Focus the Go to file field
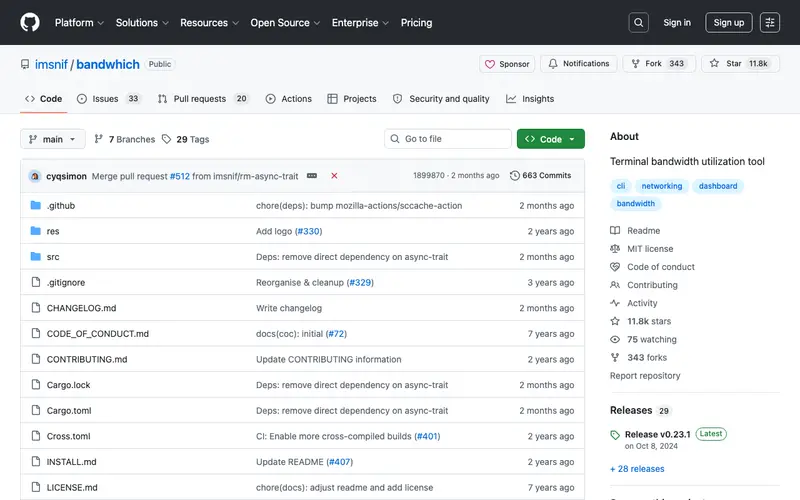This screenshot has height=500, width=800. click(447, 139)
